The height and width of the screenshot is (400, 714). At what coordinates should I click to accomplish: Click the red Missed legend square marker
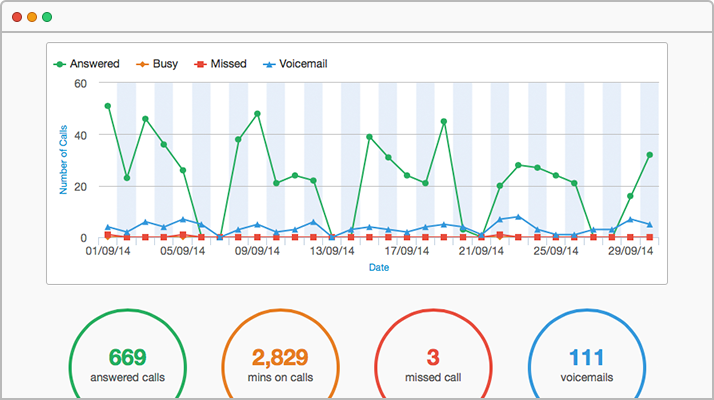(200, 65)
